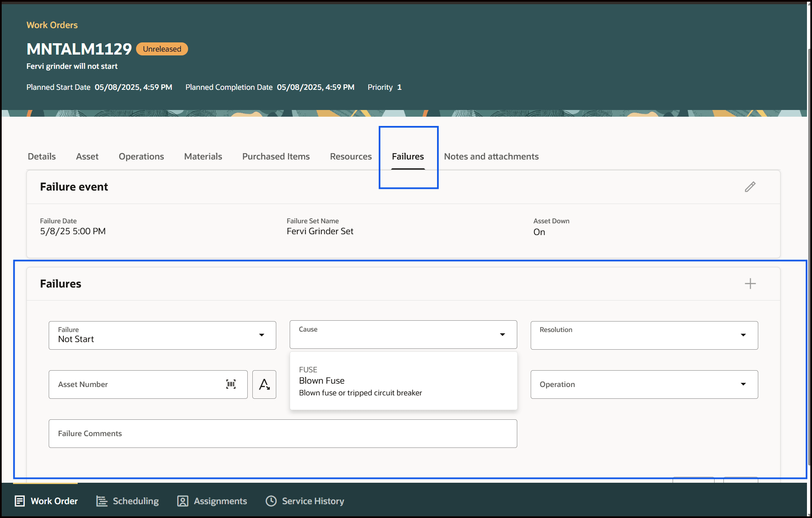Expand the Resolution dropdown

coord(743,335)
